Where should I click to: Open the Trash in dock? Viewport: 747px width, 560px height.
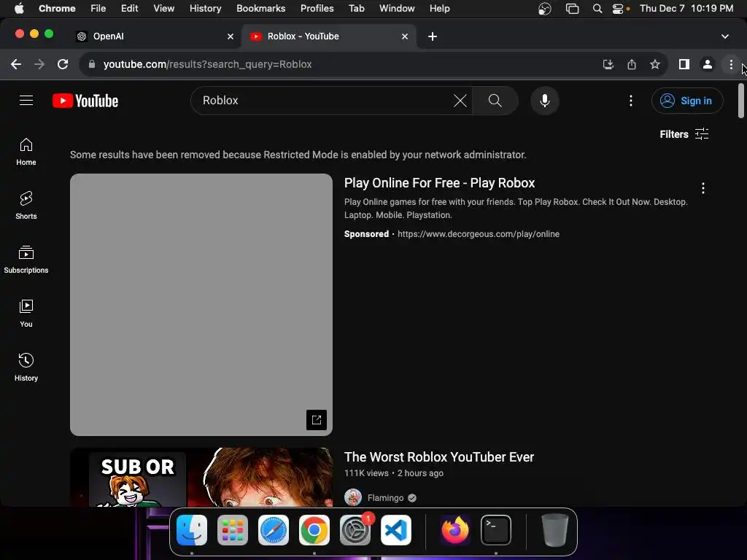click(x=555, y=530)
